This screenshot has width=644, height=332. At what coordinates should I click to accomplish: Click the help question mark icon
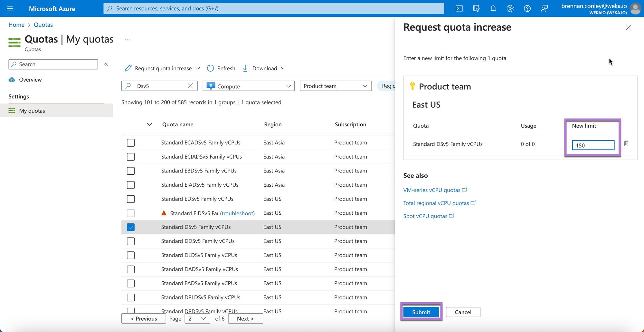coord(527,9)
